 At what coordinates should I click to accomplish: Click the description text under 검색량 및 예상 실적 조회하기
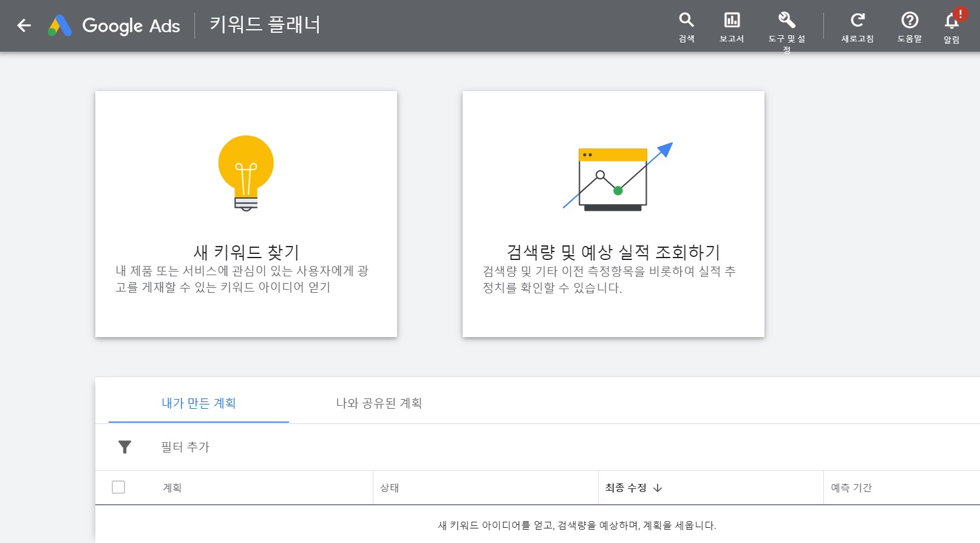(x=609, y=279)
